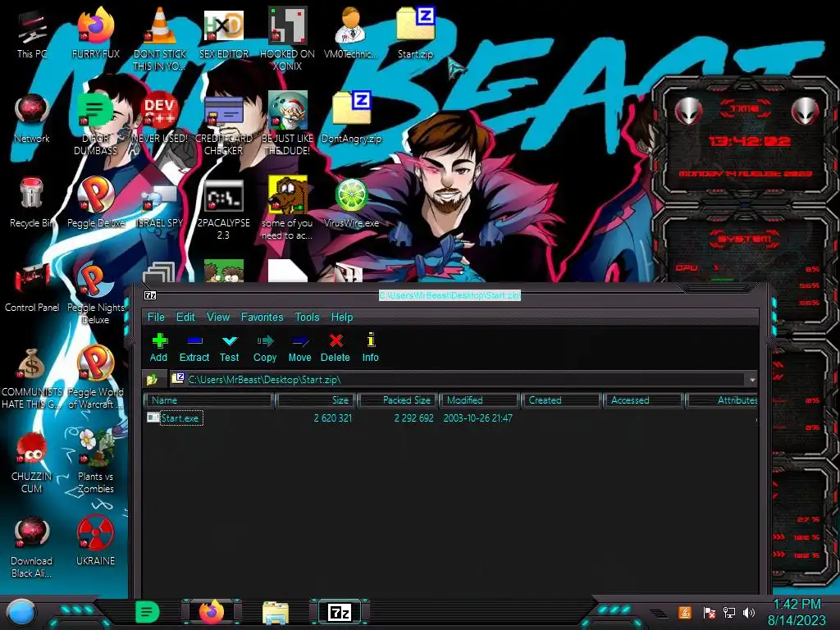Click modified date 2003-10-26 21:47

pyautogui.click(x=478, y=418)
